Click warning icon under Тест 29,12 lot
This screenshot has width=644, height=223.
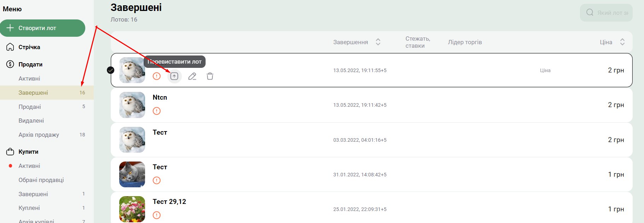point(156,215)
